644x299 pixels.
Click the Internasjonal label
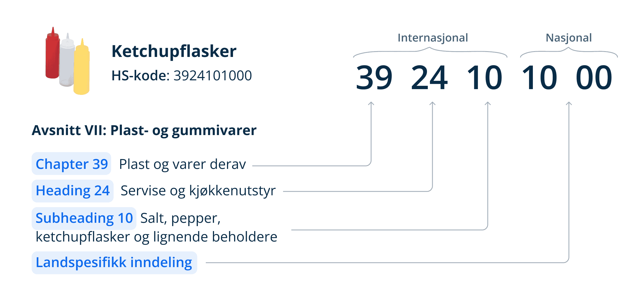click(433, 38)
